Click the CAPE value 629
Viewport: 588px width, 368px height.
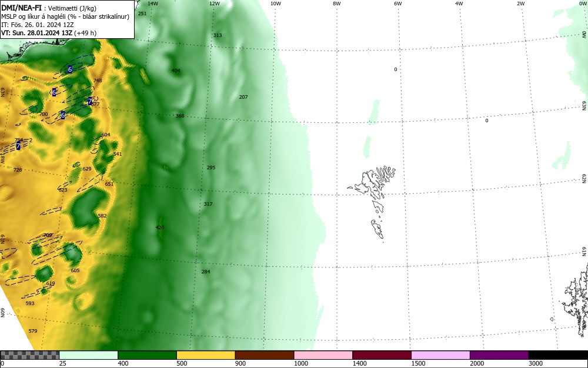point(87,169)
